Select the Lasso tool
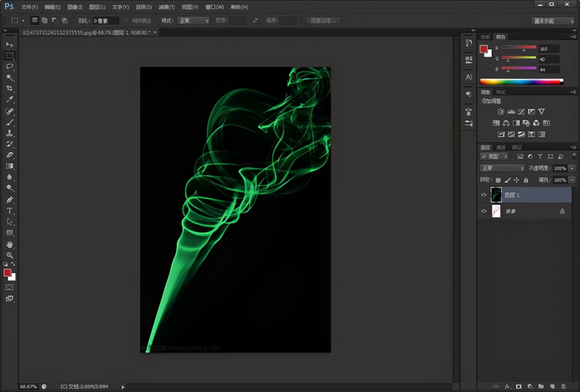The width and height of the screenshot is (580, 392). click(x=9, y=67)
